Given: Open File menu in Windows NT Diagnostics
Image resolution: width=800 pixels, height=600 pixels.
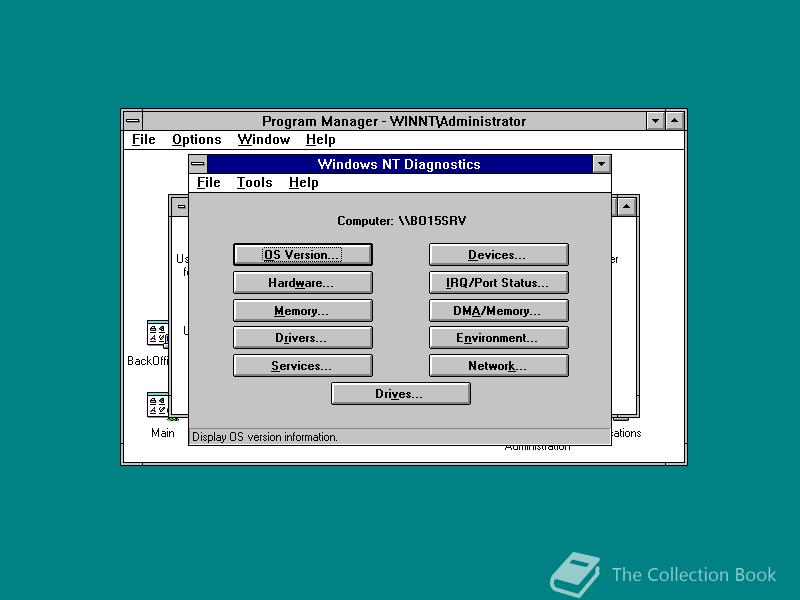Looking at the screenshot, I should point(209,183).
